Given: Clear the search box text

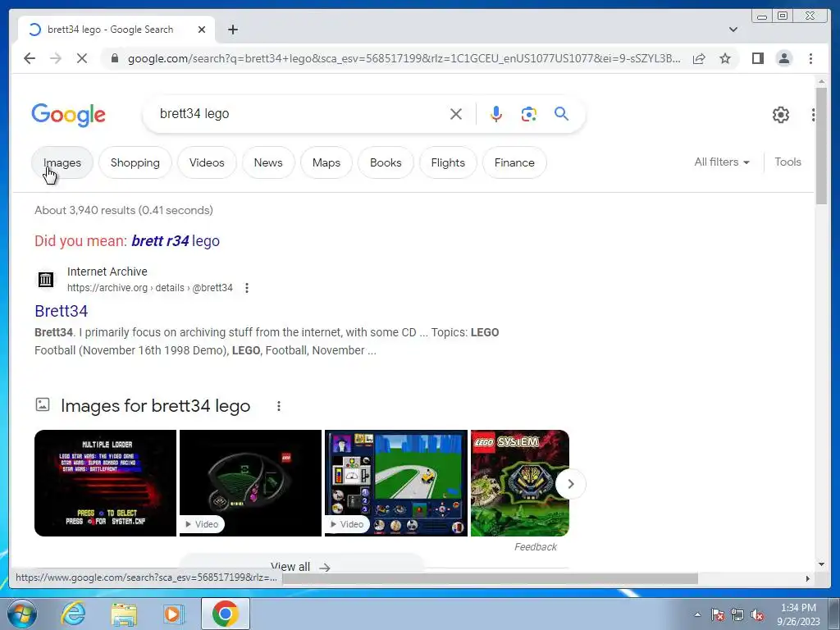Looking at the screenshot, I should (x=456, y=113).
